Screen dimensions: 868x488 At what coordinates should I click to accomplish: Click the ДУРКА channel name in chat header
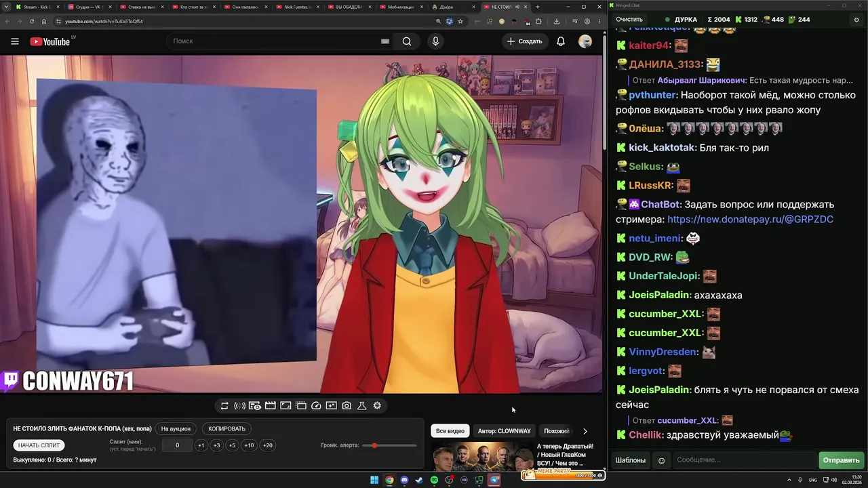click(x=686, y=20)
